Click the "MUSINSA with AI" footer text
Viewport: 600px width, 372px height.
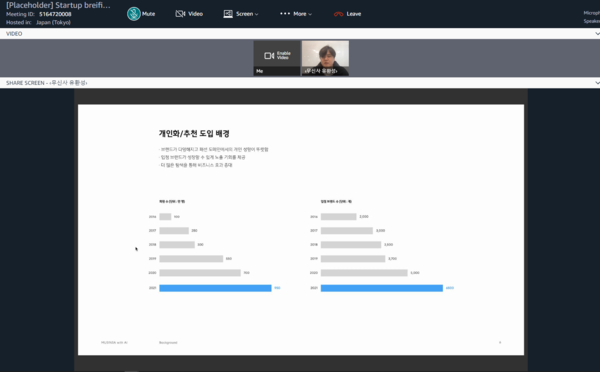pos(114,343)
